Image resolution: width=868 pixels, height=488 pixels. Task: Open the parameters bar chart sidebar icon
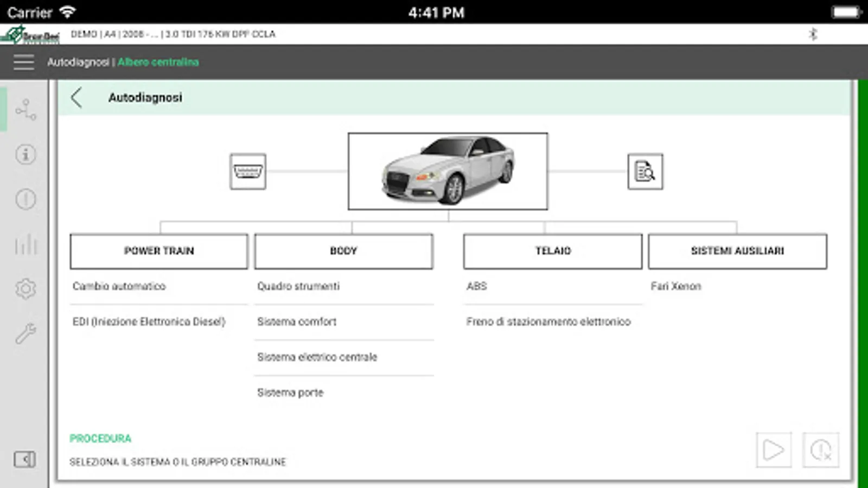(25, 245)
